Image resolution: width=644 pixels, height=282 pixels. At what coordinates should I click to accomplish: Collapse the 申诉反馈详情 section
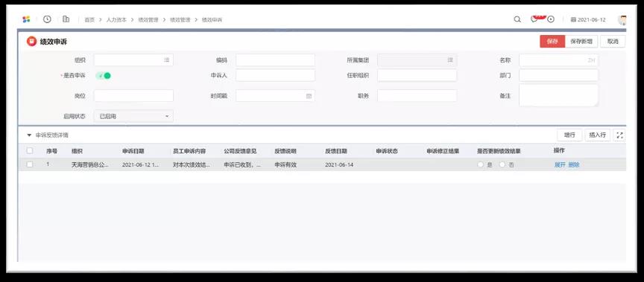pos(29,135)
